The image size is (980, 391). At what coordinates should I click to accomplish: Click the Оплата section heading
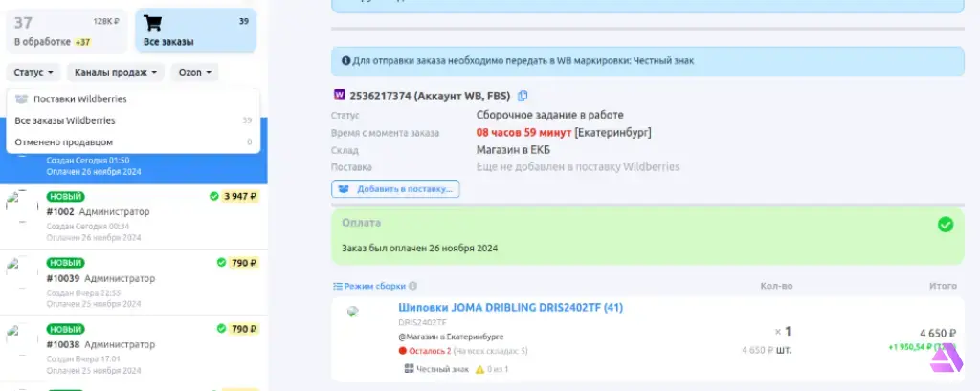coord(361,223)
